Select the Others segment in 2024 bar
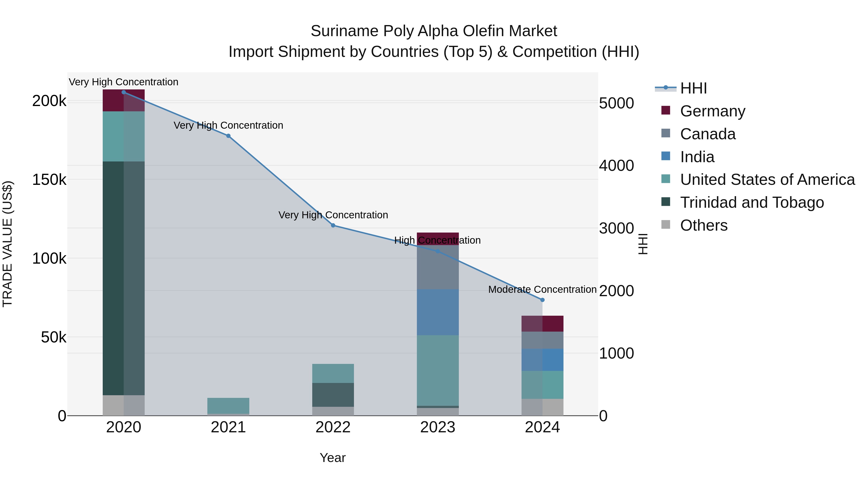The height and width of the screenshot is (488, 868). tap(542, 408)
